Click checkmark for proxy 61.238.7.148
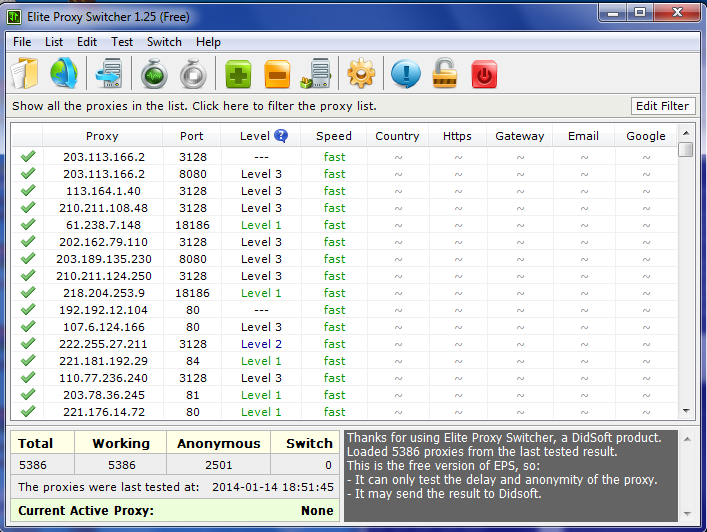This screenshot has width=707, height=532. point(28,225)
